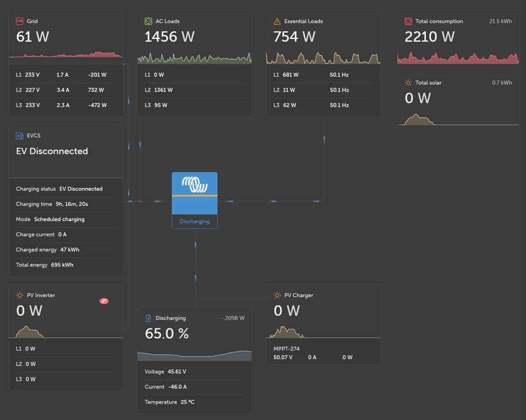Click the Total consumption red icon

click(x=408, y=21)
